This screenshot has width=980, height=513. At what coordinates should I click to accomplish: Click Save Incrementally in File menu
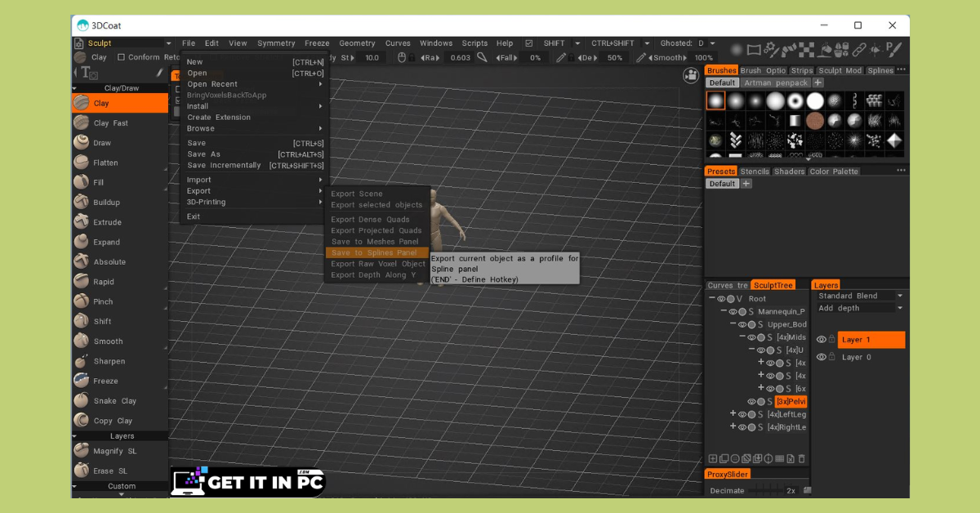point(255,165)
